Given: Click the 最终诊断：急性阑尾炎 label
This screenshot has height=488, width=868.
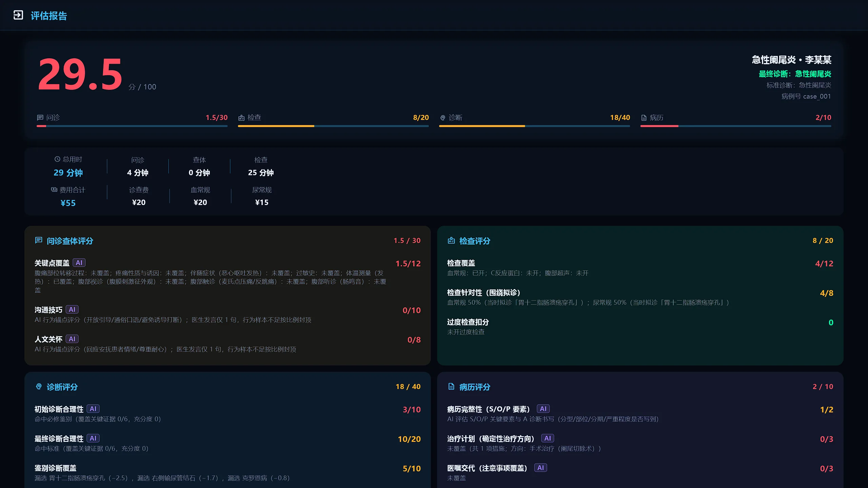Looking at the screenshot, I should (795, 74).
